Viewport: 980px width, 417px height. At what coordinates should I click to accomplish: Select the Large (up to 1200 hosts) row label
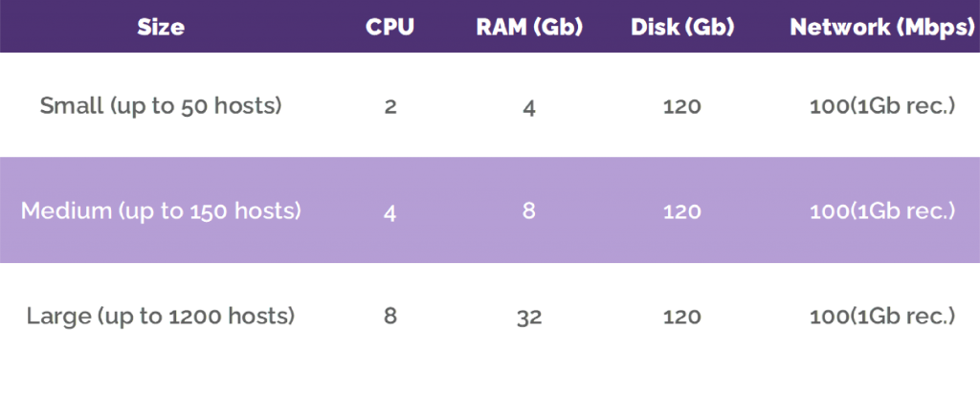point(161,317)
